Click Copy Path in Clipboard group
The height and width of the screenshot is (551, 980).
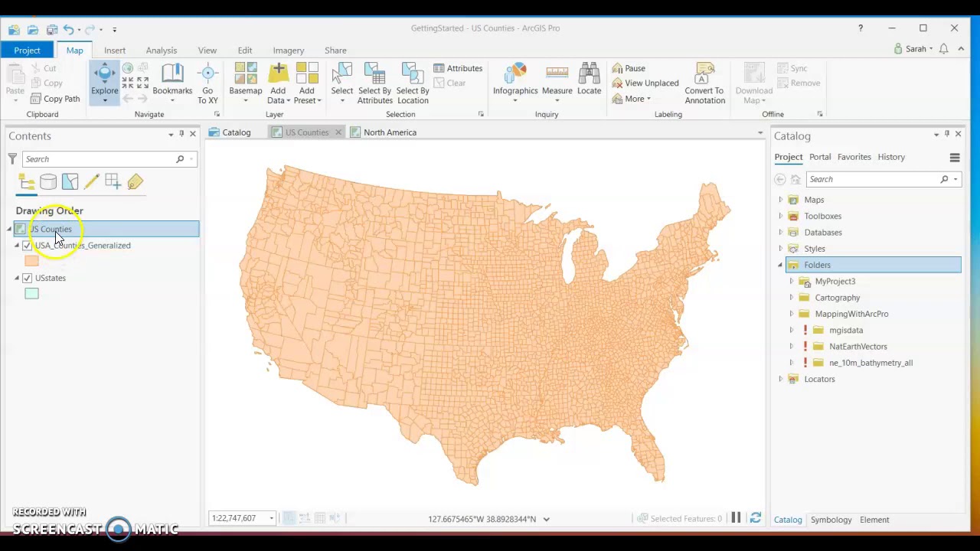click(x=55, y=99)
